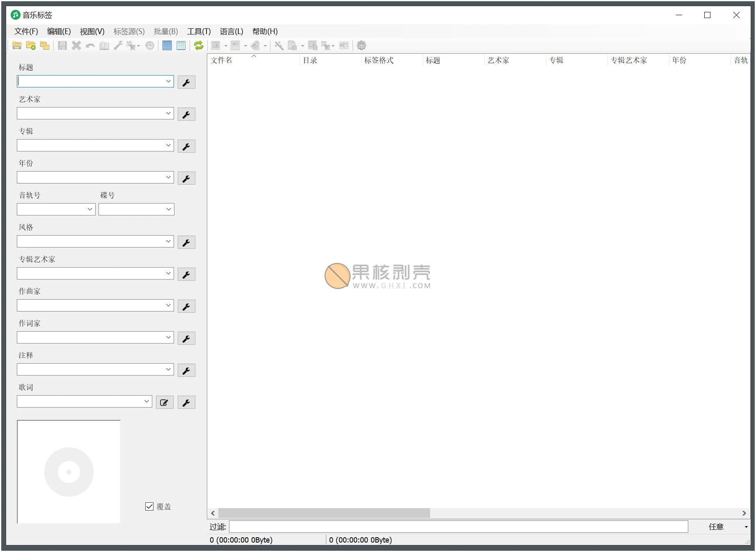Image resolution: width=756 pixels, height=552 pixels.
Task: Open the 文件(F) menu
Action: [x=25, y=31]
